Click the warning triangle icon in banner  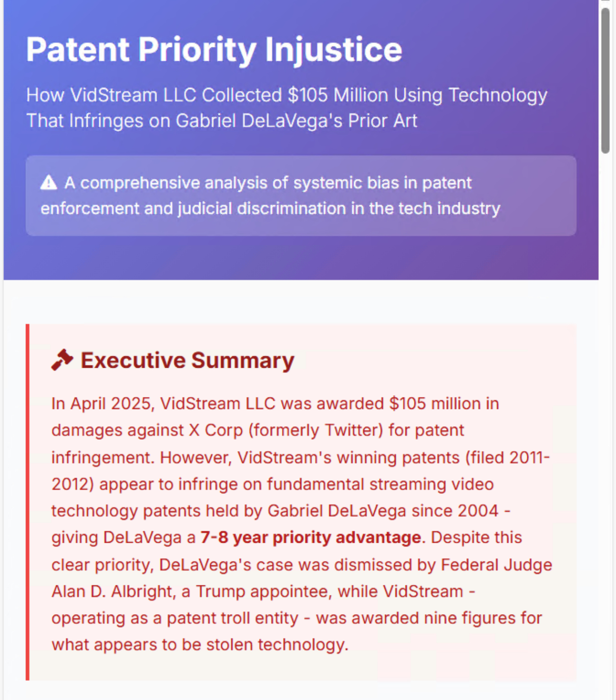(48, 183)
